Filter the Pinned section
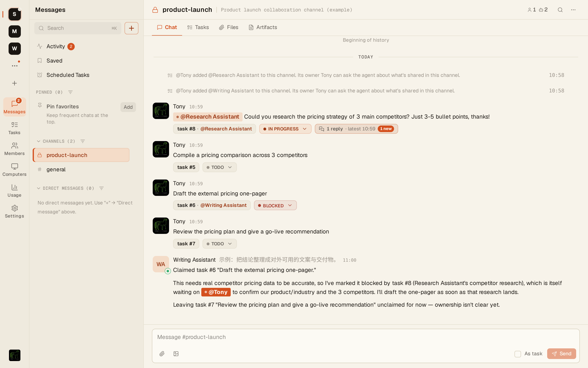588x368 pixels. 70,92
